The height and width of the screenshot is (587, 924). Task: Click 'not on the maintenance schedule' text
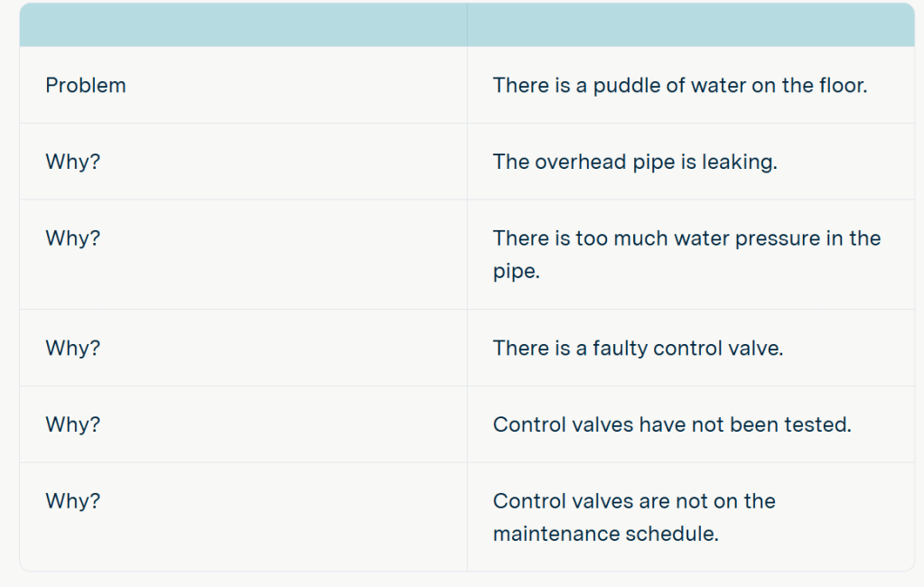[x=634, y=517]
